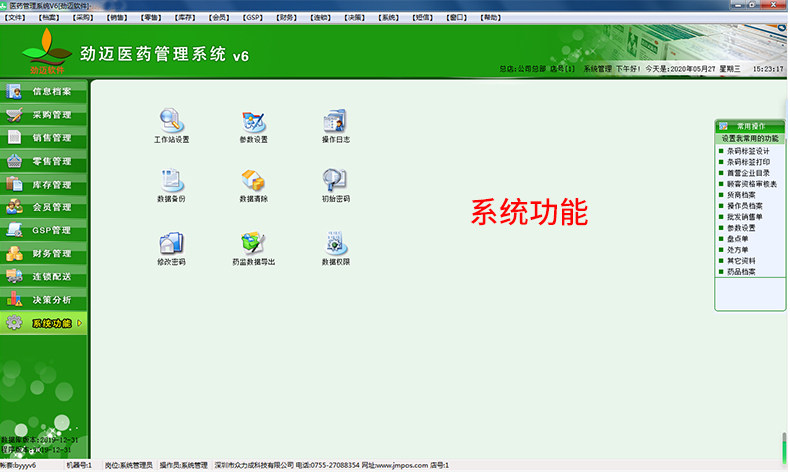The width and height of the screenshot is (790, 472).
Task: Click the 常用操作 panel header icon
Action: (723, 126)
